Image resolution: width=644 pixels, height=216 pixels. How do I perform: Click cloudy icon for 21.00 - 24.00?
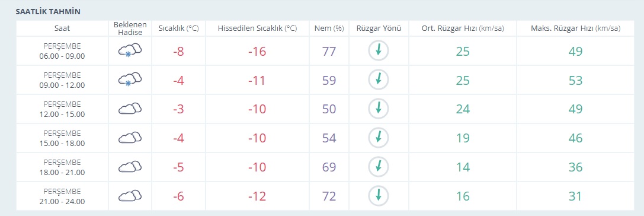click(130, 196)
